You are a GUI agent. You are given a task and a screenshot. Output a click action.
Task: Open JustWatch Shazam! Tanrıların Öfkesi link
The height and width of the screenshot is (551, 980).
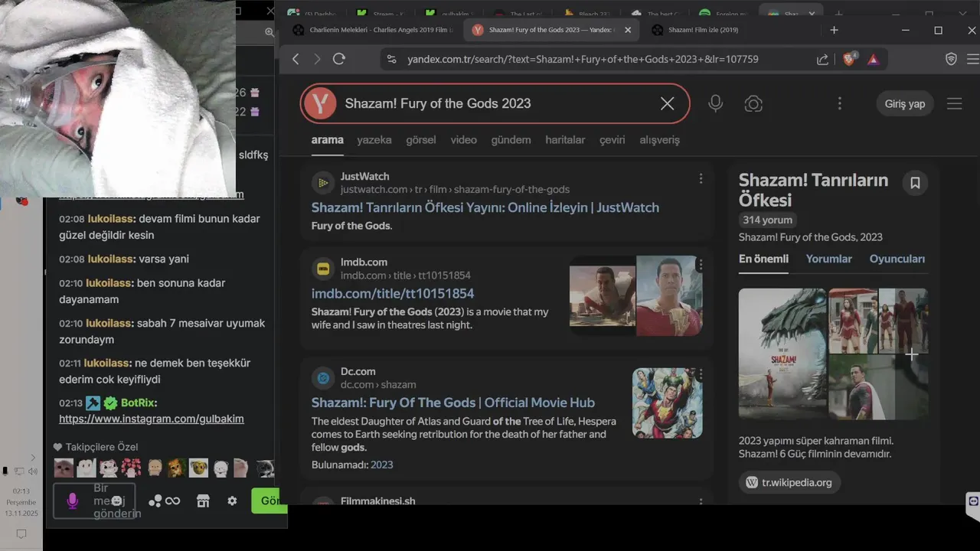[x=485, y=207]
